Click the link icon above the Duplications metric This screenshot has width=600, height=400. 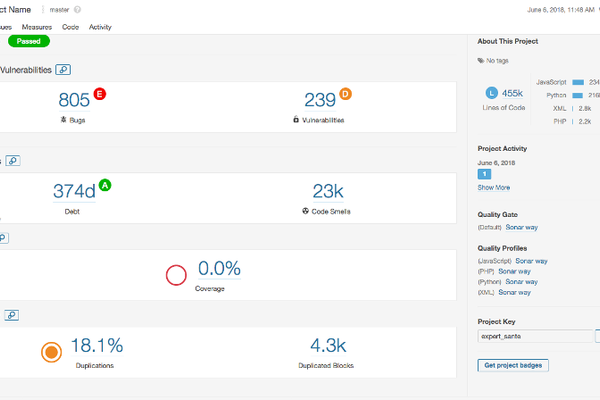pos(12,314)
